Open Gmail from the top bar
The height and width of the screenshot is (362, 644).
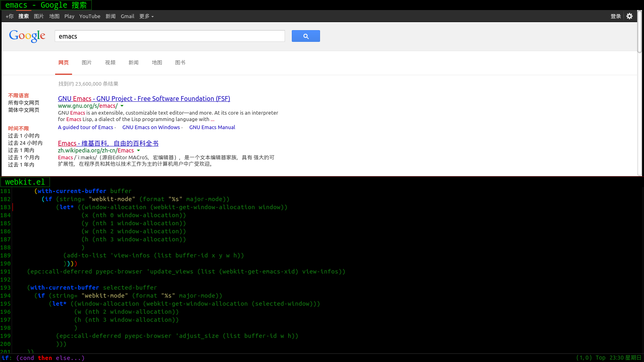[127, 16]
